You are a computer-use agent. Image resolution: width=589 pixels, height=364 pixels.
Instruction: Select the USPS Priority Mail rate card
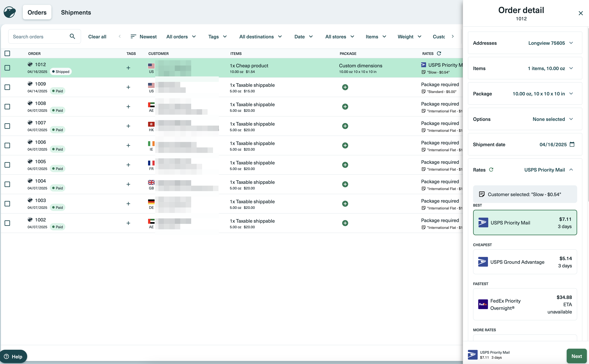click(525, 223)
